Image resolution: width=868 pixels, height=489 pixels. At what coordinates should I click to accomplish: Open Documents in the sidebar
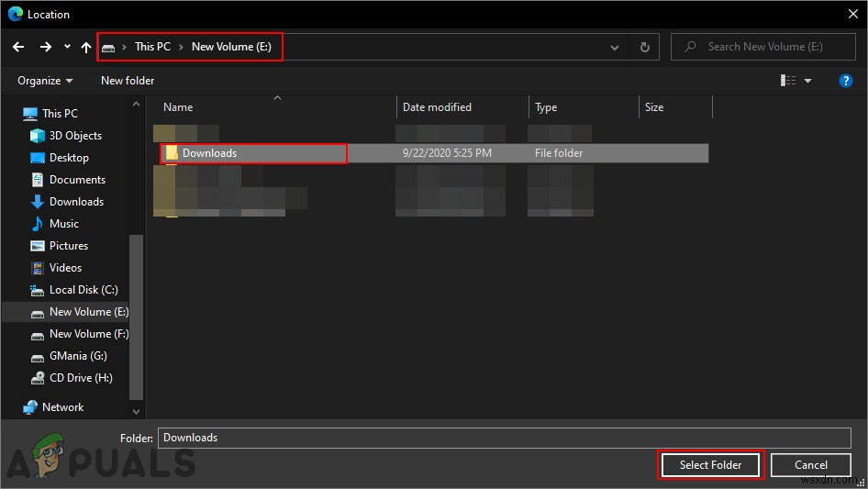(x=77, y=180)
